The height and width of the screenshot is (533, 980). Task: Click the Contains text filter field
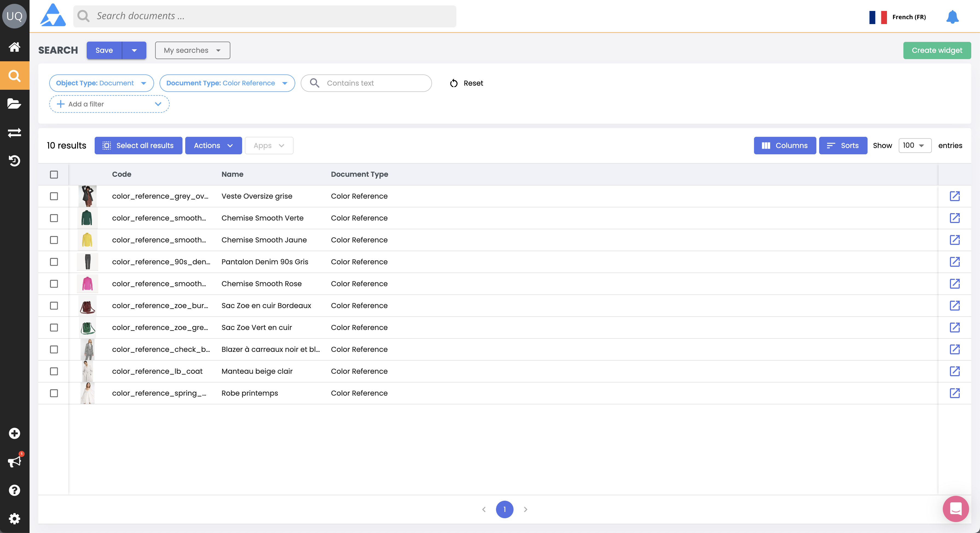point(366,83)
